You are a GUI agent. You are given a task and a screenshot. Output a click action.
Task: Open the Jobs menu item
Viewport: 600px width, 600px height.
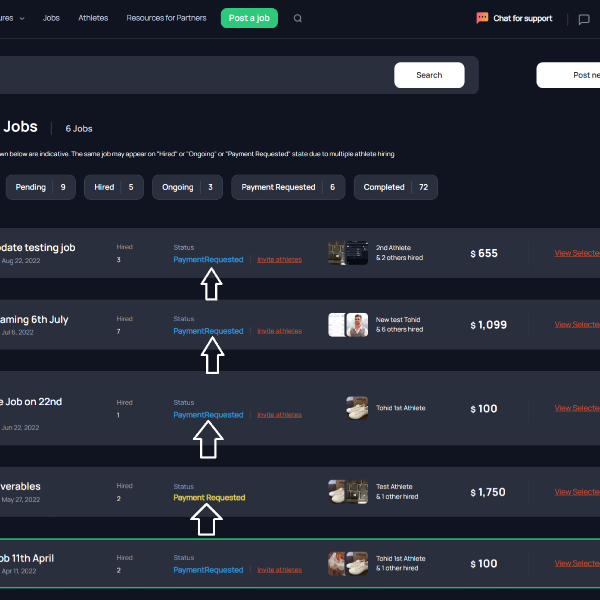click(x=51, y=18)
